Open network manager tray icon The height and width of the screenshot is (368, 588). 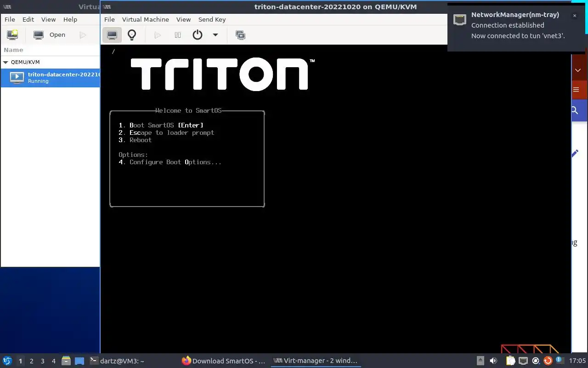(523, 361)
